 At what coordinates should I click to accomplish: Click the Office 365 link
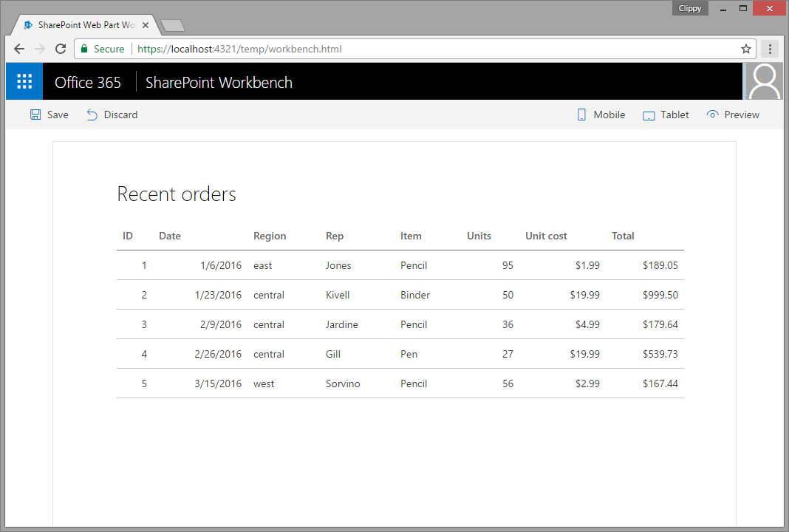[x=88, y=82]
